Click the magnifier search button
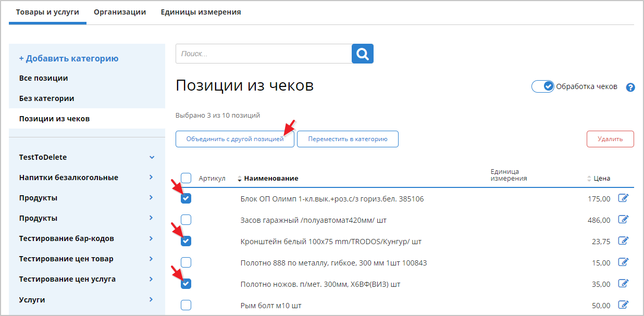The width and height of the screenshot is (644, 316). (363, 54)
